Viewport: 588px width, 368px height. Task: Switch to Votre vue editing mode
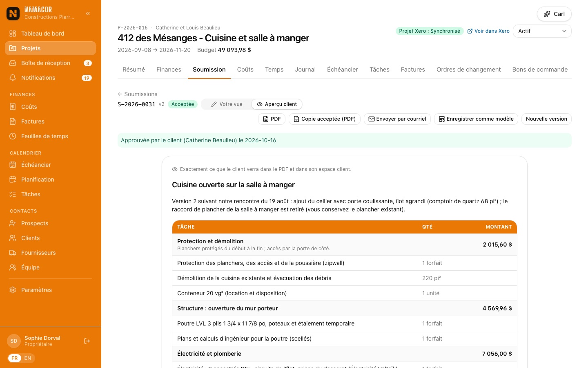227,104
